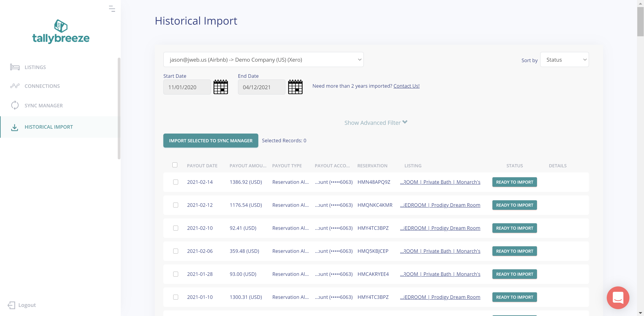Click the TallyBreeze logo icon
The image size is (644, 316).
click(x=61, y=27)
